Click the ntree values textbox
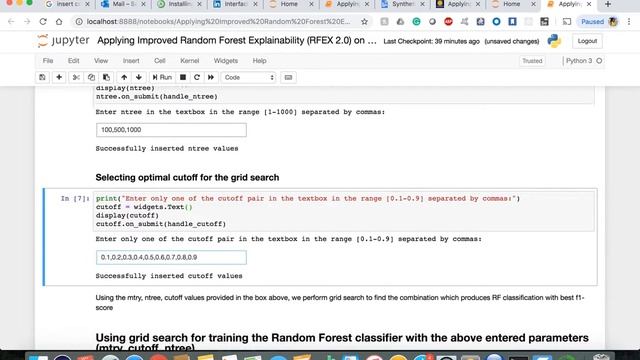 [x=171, y=130]
